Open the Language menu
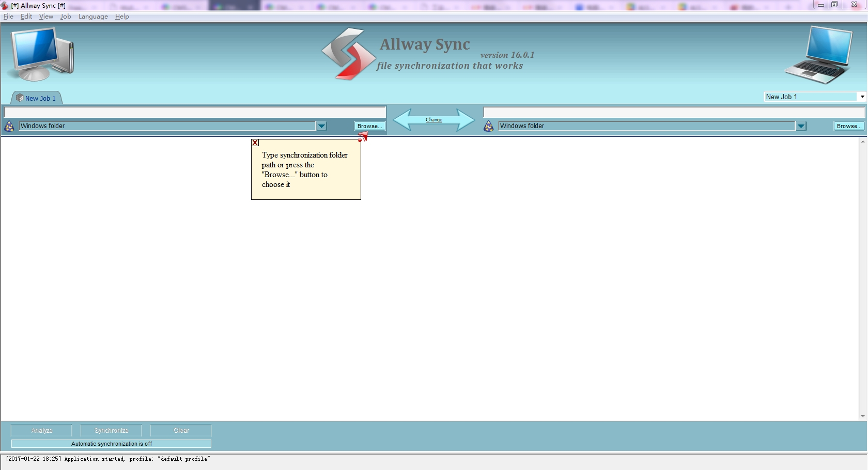The height and width of the screenshot is (470, 868). pyautogui.click(x=93, y=17)
